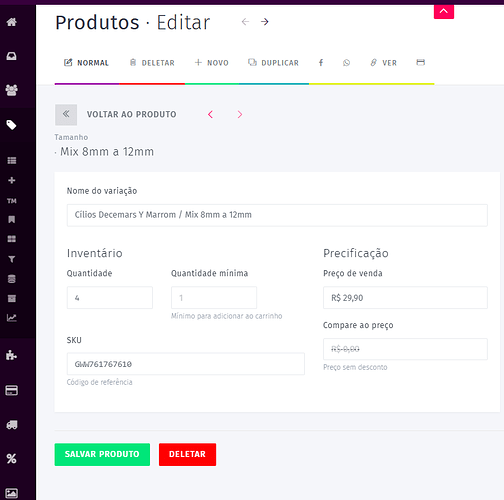
Task: Open the home icon in sidebar
Action: [12, 22]
